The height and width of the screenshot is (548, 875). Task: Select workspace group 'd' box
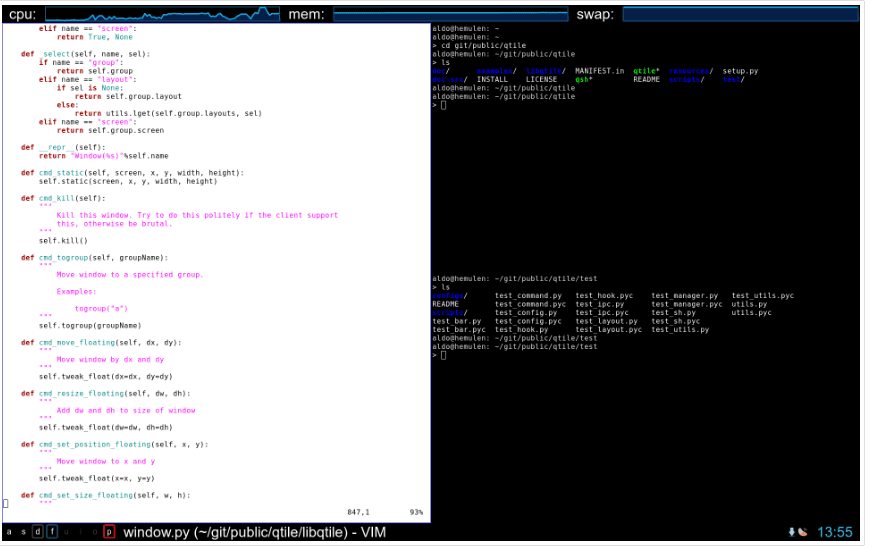(x=37, y=532)
